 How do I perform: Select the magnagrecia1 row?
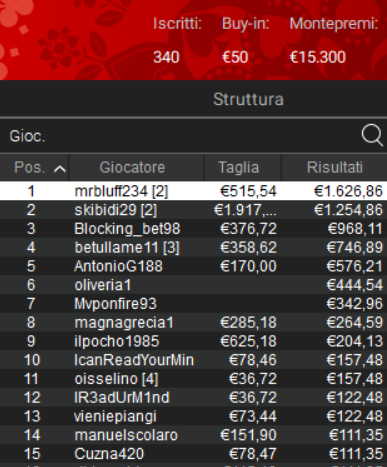(193, 322)
